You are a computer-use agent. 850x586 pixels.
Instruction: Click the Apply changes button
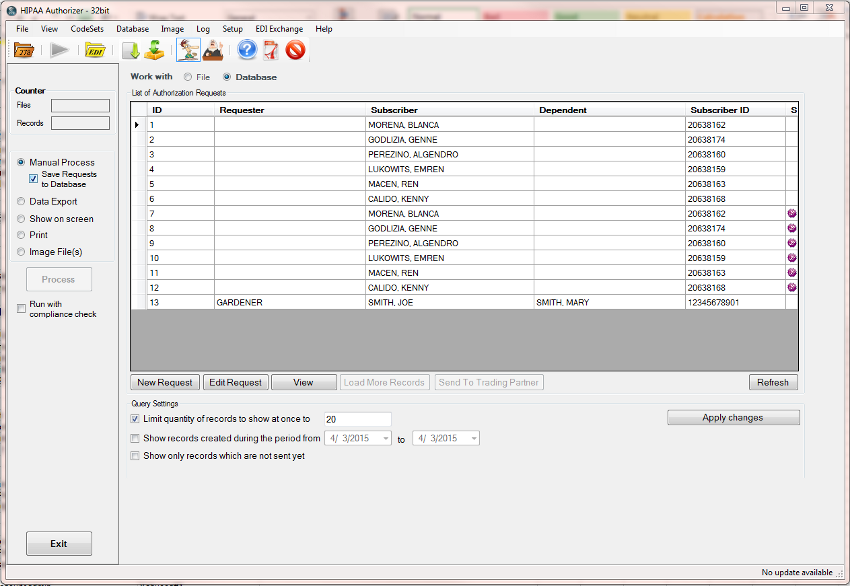733,418
